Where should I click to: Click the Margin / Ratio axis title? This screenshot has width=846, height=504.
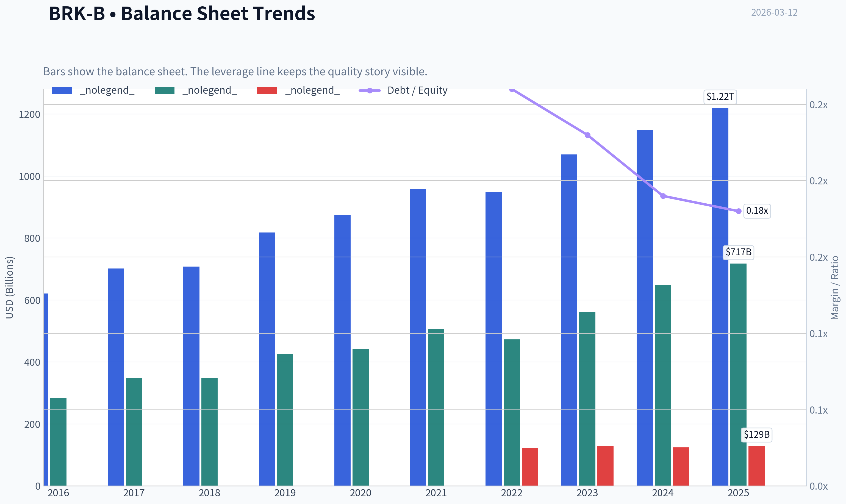(x=835, y=288)
